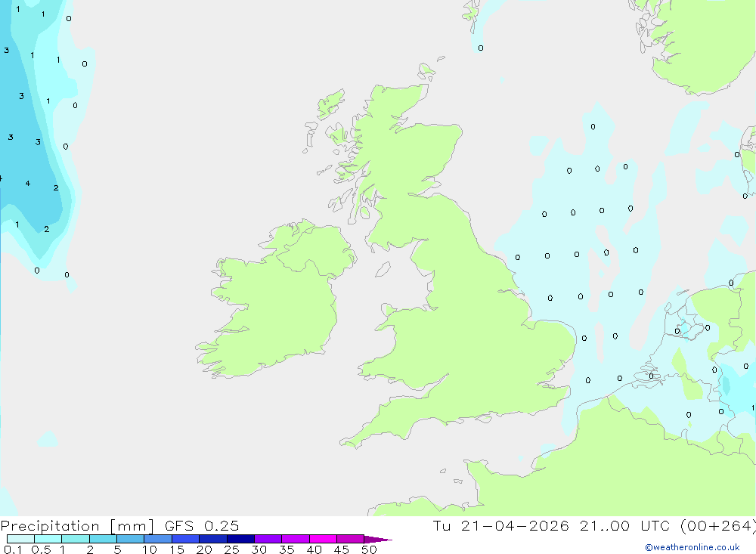Screen dimensions: 756x554
Task: Pick the 10–15 mm legend color box
Action: pyautogui.click(x=158, y=539)
